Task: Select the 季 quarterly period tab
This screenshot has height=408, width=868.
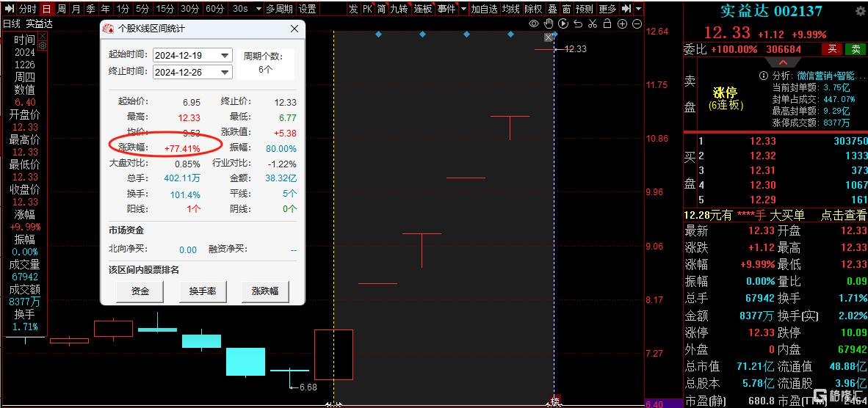Action: [90, 9]
